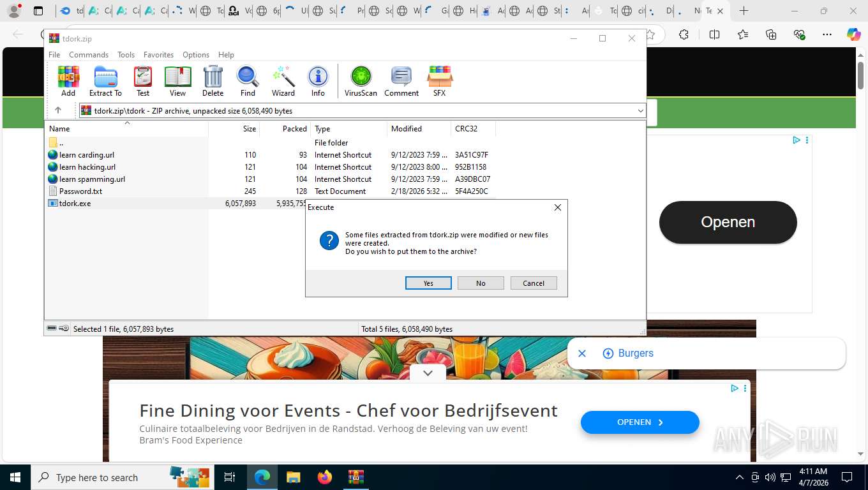This screenshot has height=490, width=868.
Task: Sort by the Type column header
Action: coord(349,129)
